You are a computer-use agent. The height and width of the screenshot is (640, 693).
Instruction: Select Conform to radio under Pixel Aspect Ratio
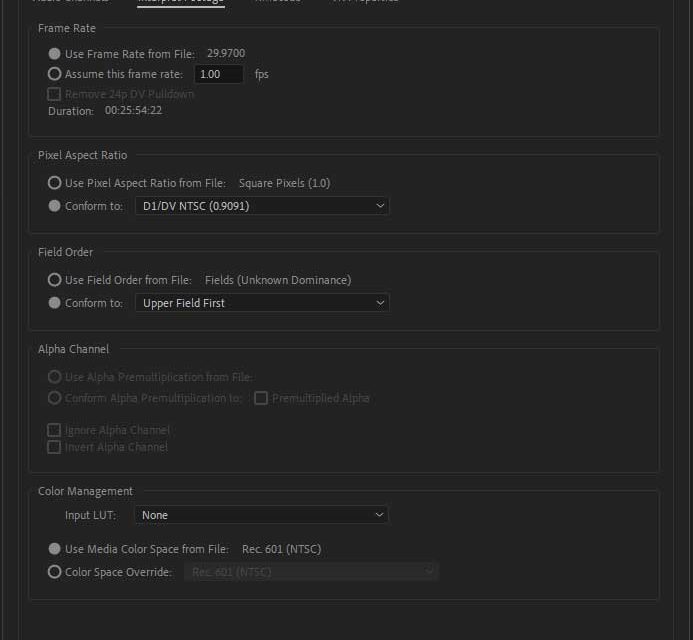pyautogui.click(x=55, y=206)
